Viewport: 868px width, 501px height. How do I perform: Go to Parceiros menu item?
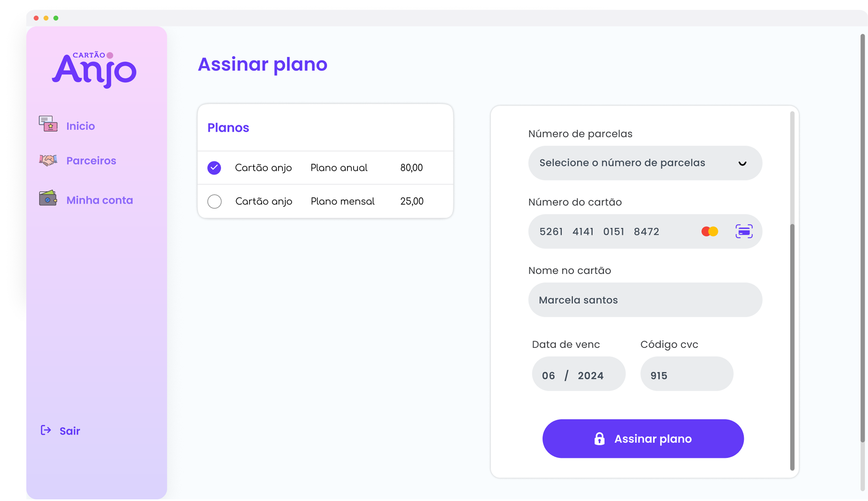91,161
